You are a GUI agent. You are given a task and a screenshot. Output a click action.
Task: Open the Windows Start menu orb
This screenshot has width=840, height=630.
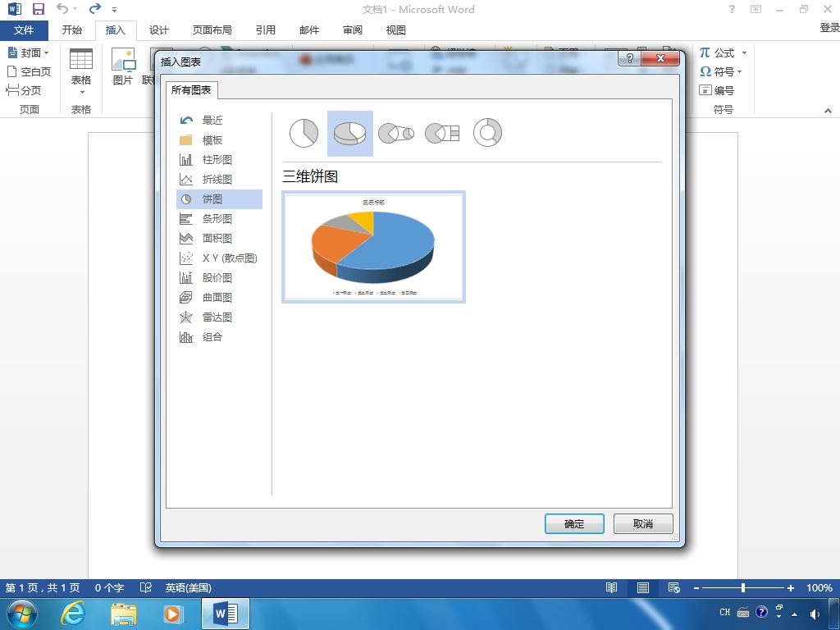22,614
